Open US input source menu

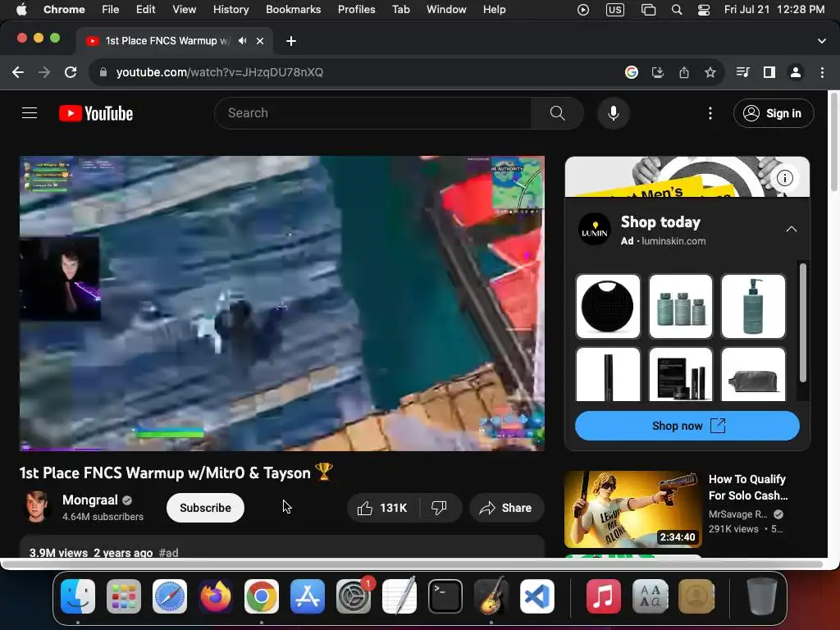(615, 10)
